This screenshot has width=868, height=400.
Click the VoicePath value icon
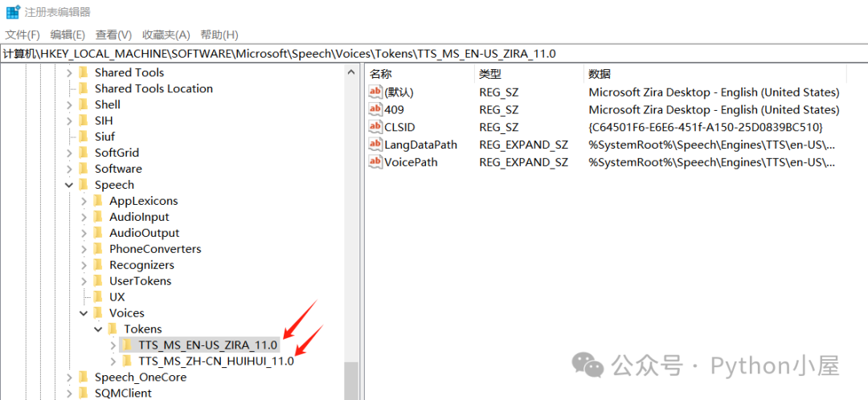pyautogui.click(x=376, y=163)
